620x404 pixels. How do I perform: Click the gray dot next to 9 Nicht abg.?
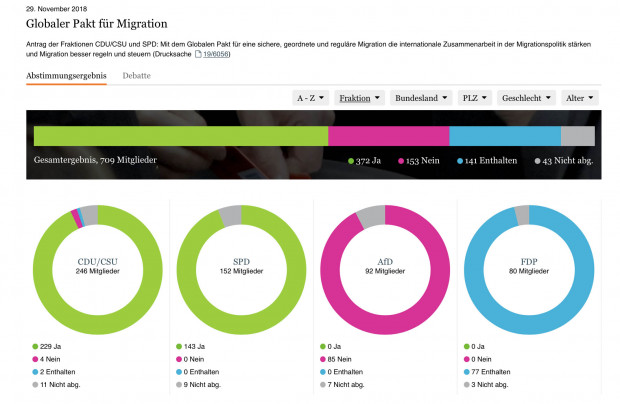coord(179,385)
